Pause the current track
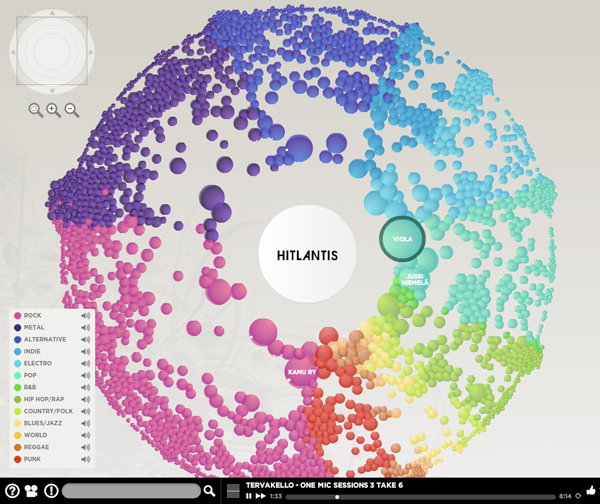The image size is (600, 504). pyautogui.click(x=249, y=496)
